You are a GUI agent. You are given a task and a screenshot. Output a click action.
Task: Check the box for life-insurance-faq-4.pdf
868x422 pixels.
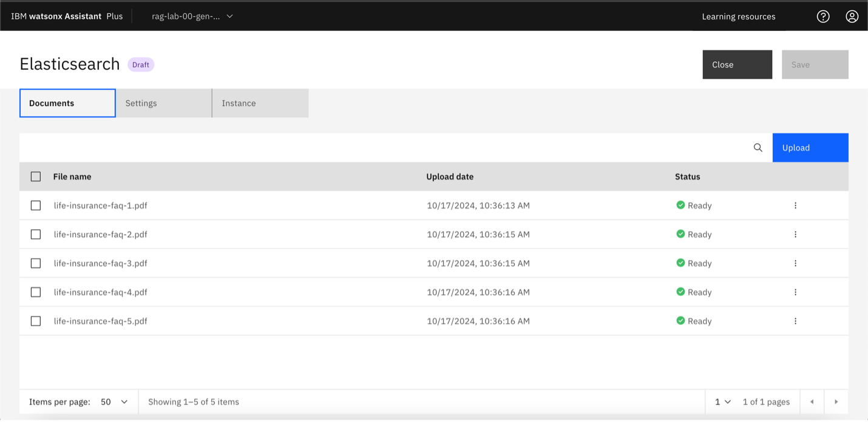(x=36, y=292)
